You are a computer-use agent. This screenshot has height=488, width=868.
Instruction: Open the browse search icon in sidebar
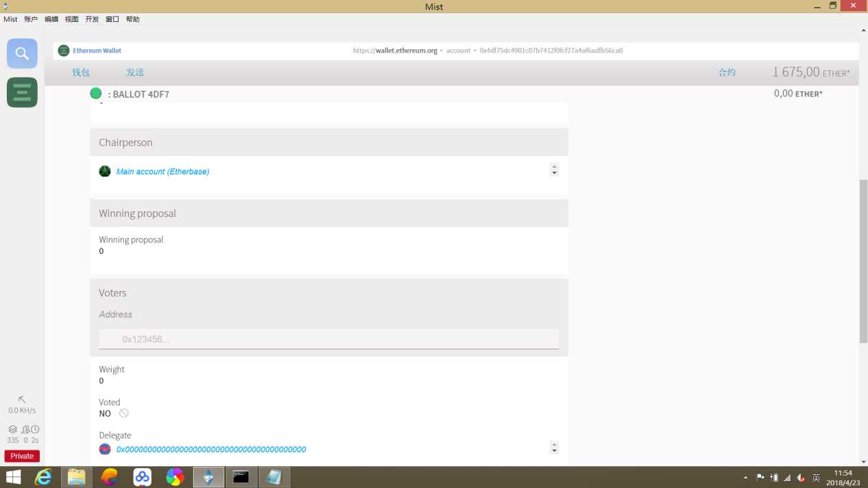pos(22,53)
